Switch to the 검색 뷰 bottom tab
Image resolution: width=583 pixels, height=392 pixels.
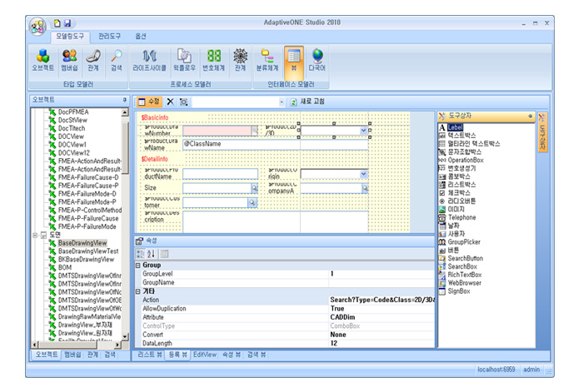[x=257, y=355]
